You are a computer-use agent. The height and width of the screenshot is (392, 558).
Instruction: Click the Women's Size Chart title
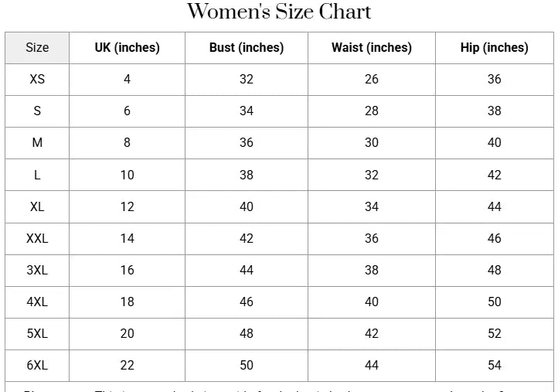[x=279, y=12]
